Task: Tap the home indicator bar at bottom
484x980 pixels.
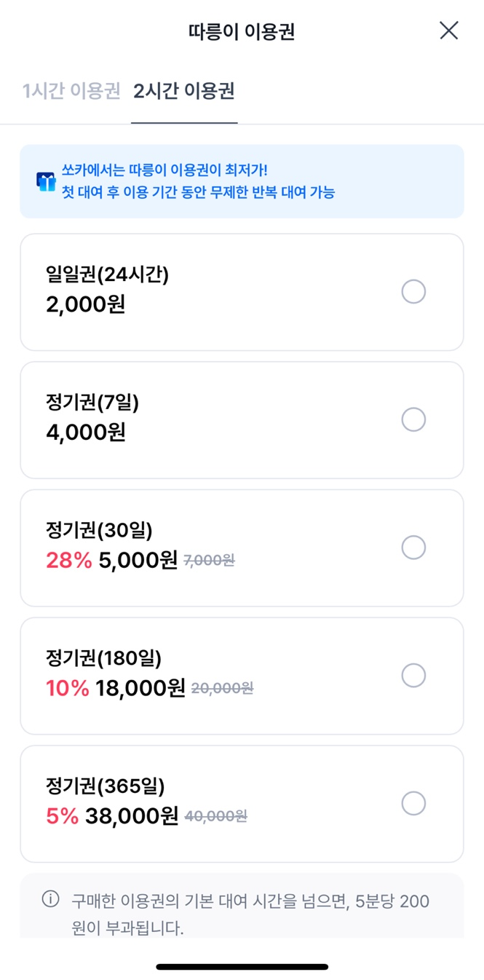Action: pos(242,967)
